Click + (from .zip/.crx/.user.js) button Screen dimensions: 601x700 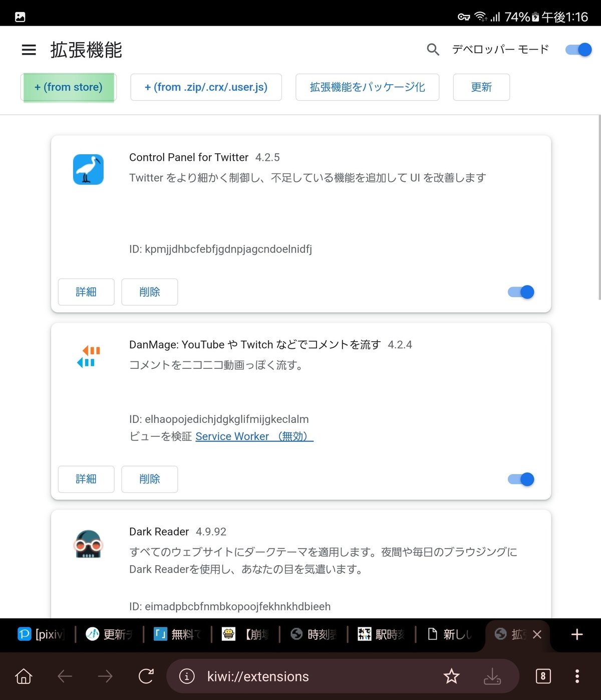pos(206,87)
